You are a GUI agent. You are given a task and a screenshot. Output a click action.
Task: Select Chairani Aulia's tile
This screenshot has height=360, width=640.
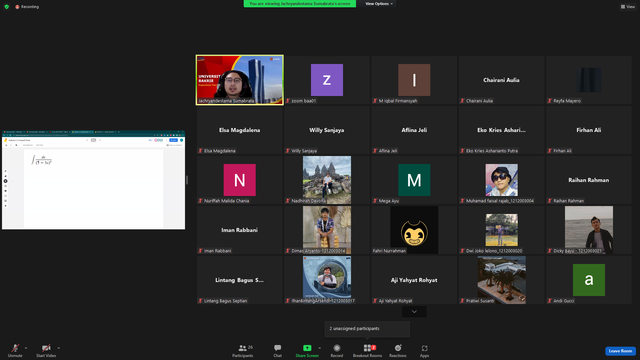tap(501, 80)
